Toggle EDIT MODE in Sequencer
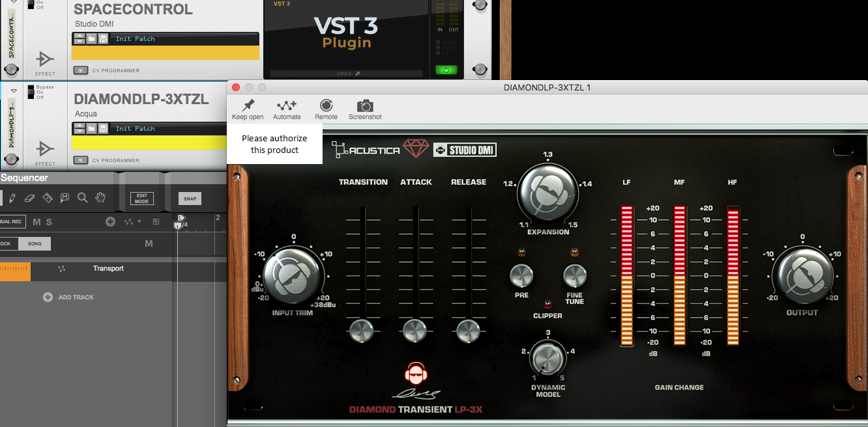Image resolution: width=868 pixels, height=427 pixels. [142, 199]
